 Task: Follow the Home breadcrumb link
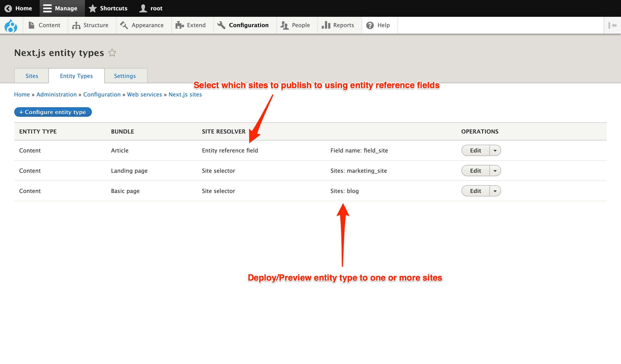[x=22, y=95]
